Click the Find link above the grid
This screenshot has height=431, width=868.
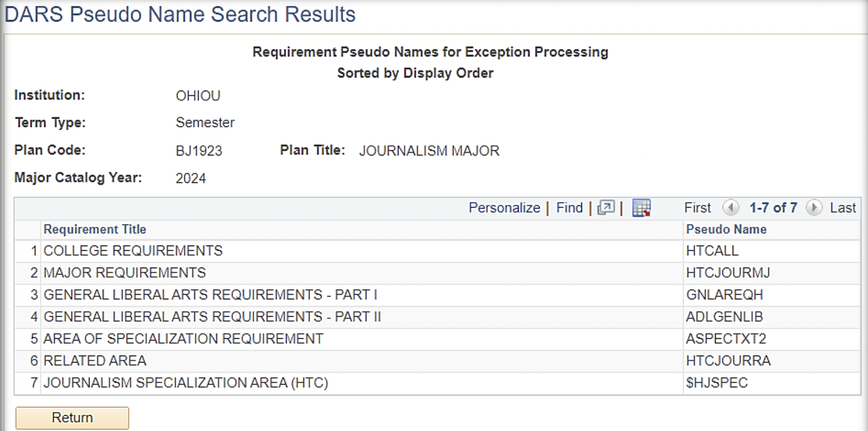tap(569, 208)
